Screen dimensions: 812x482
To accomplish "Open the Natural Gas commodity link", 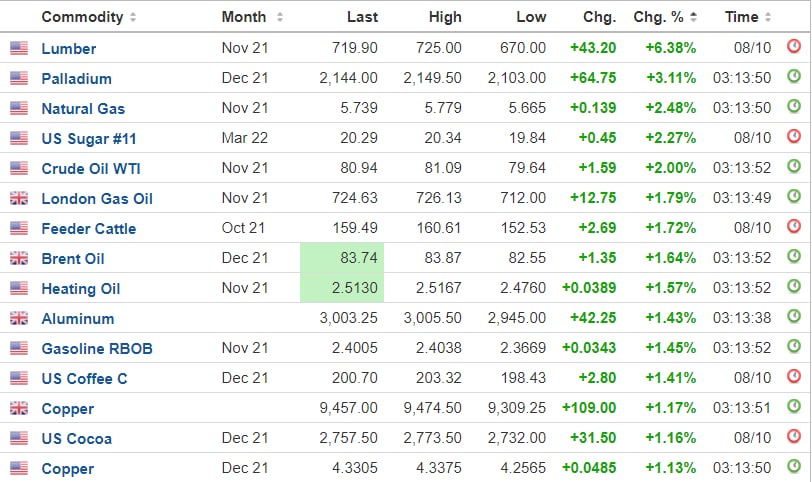I will coord(83,109).
